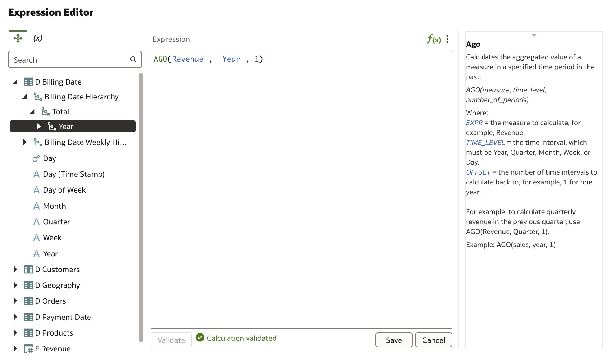Select the Day of Week label
Screen dimensions: 614x364
[64, 190]
